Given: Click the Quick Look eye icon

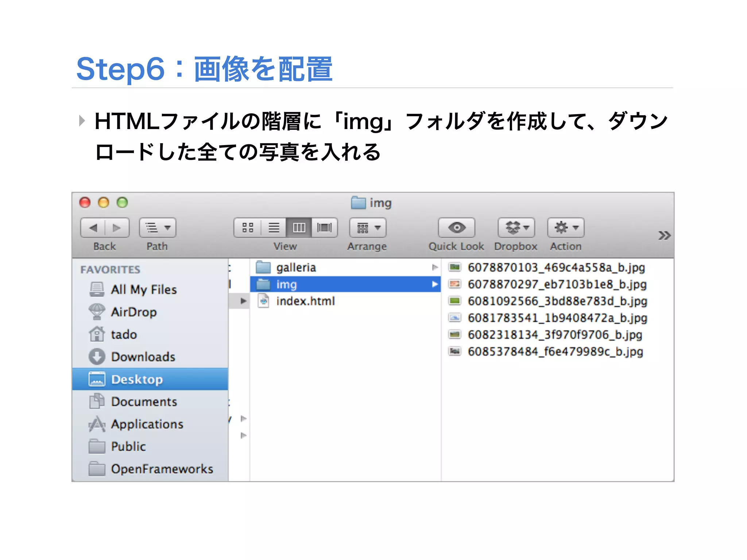Looking at the screenshot, I should tap(457, 228).
